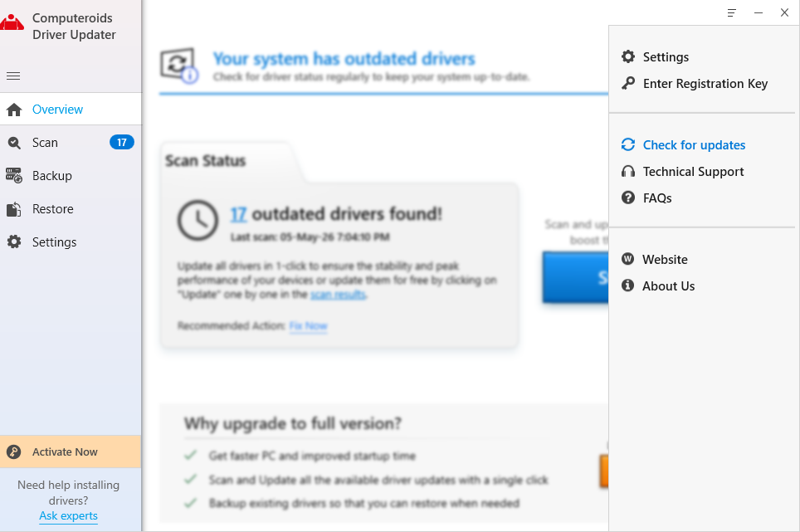Click the Check for updates refresh icon

pos(628,145)
